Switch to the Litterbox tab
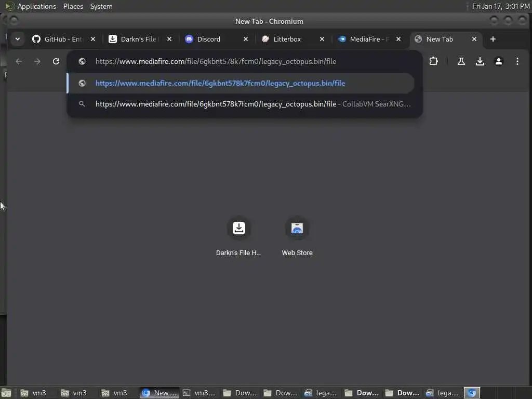532x399 pixels. (x=292, y=39)
